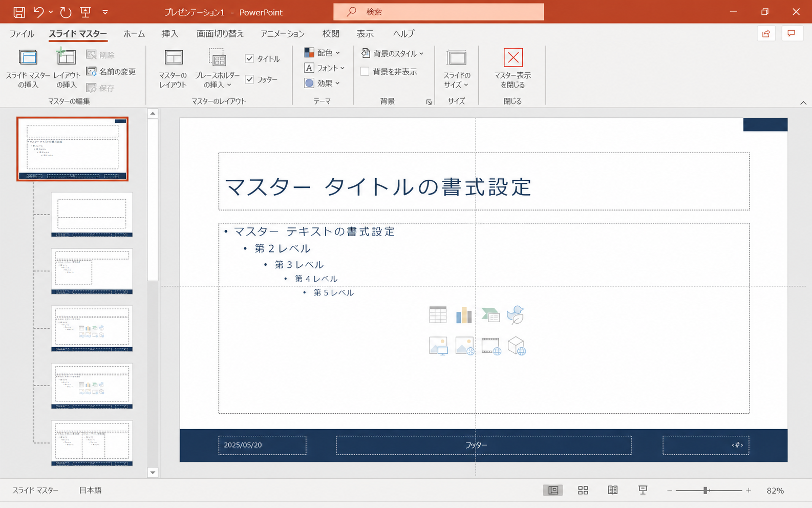Click the Insert Chart placeholder icon
Screen dimensions: 812x508
[464, 315]
